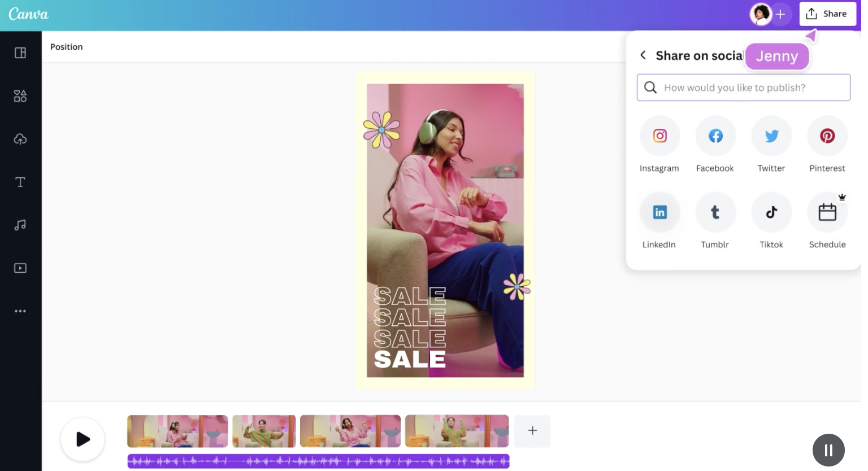
Task: Open the Uploads cloud panel
Action: [20, 139]
